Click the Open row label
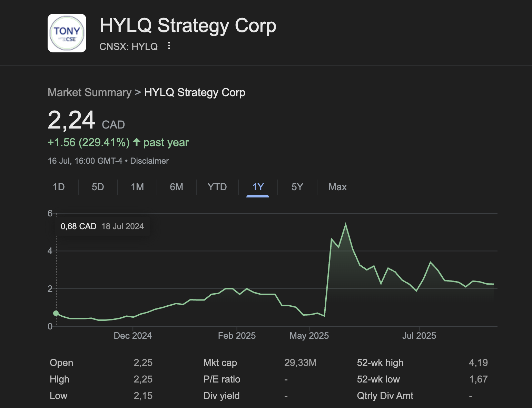 coord(61,363)
